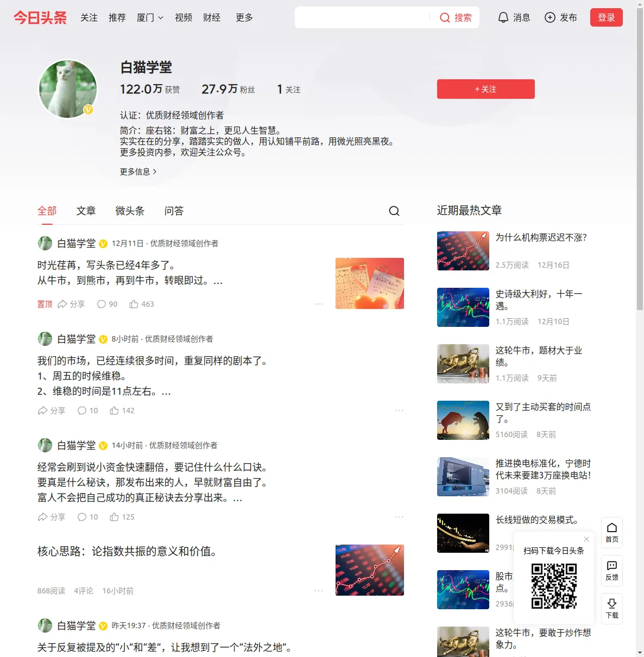Click the QR code image
The image size is (644, 657).
[x=554, y=585]
